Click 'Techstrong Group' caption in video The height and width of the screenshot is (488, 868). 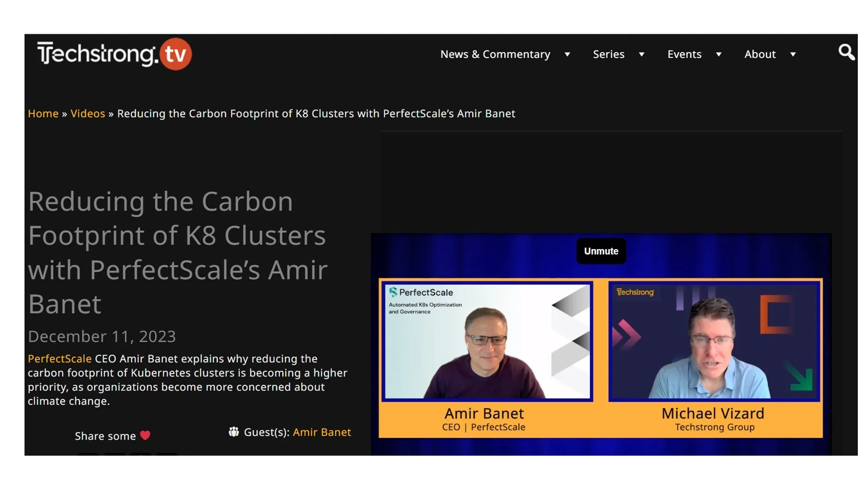coord(714,427)
